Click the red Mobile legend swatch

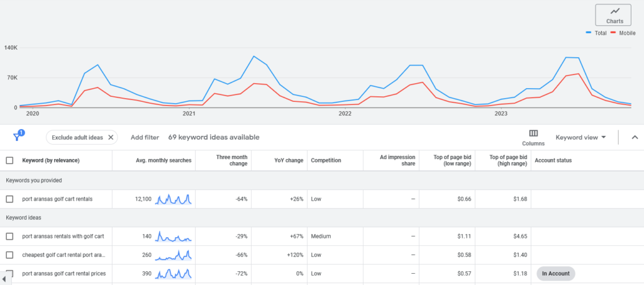pos(614,33)
